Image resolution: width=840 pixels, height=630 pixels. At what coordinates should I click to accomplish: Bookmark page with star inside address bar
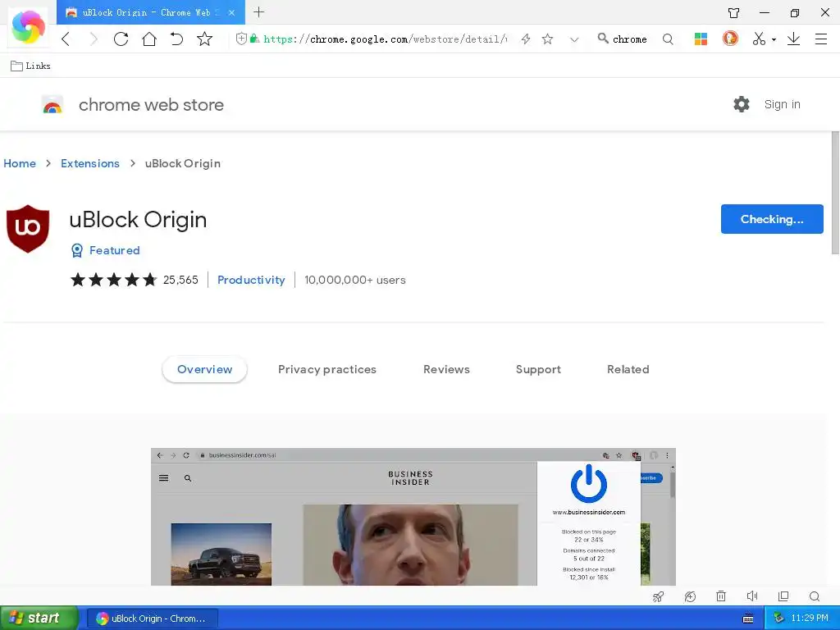coord(547,39)
